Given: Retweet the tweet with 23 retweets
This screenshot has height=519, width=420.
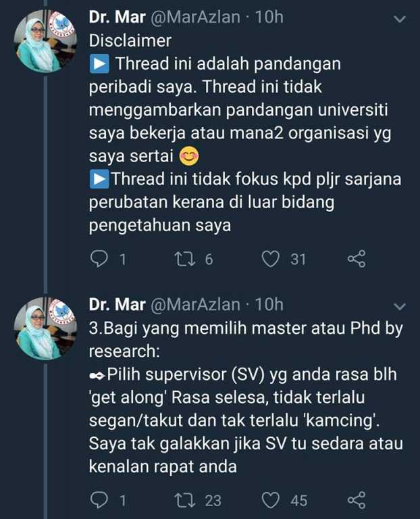Looking at the screenshot, I should pos(185,500).
